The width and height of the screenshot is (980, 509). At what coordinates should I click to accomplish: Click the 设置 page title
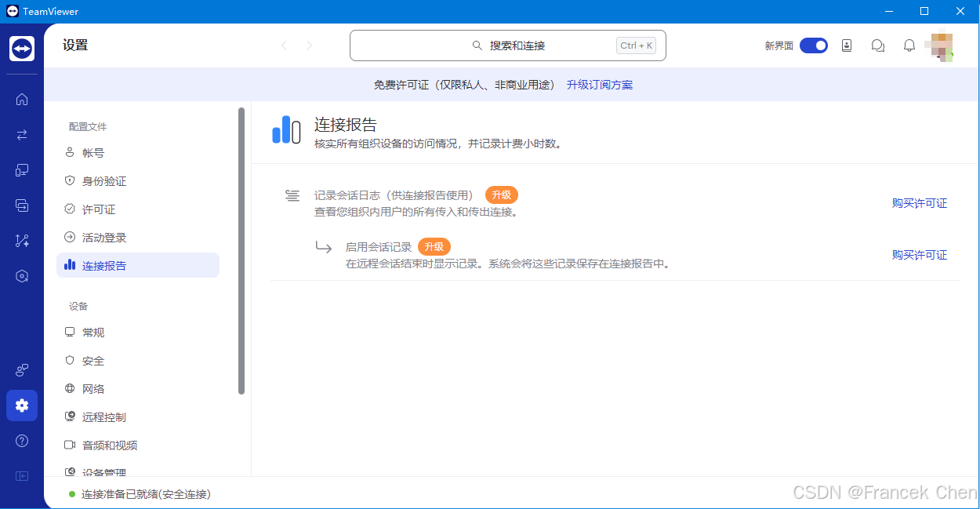pos(75,45)
